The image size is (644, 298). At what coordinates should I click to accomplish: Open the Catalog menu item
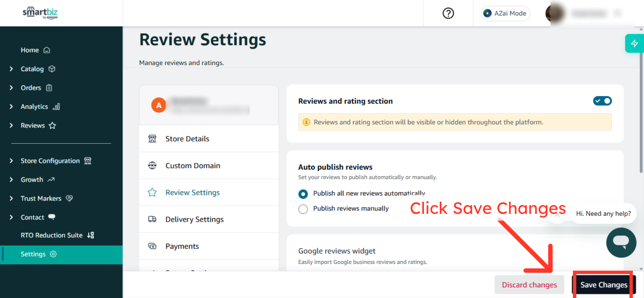32,69
